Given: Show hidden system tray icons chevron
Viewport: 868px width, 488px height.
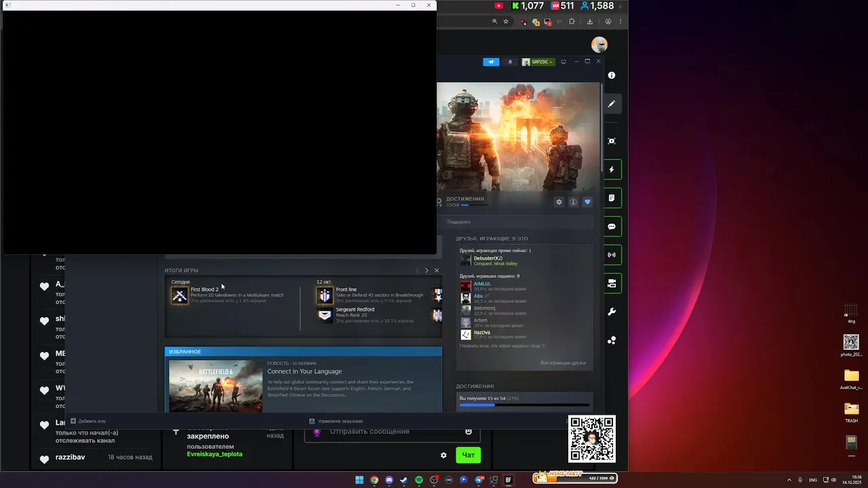Looking at the screenshot, I should 789,480.
